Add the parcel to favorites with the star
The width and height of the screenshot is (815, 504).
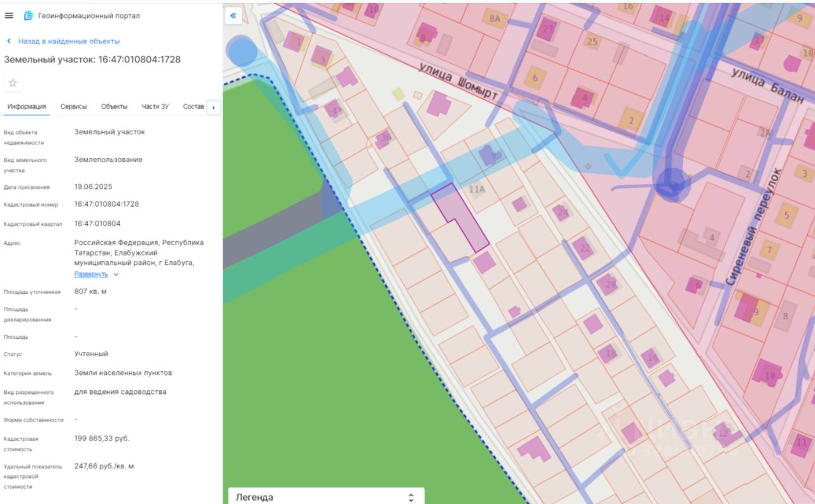pyautogui.click(x=13, y=83)
